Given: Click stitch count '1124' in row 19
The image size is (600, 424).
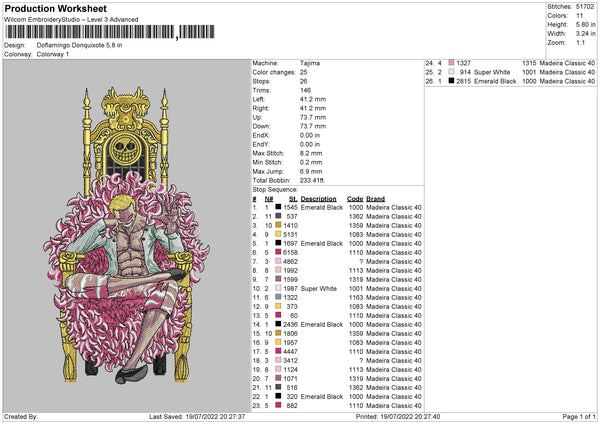Looking at the screenshot, I should point(290,370).
